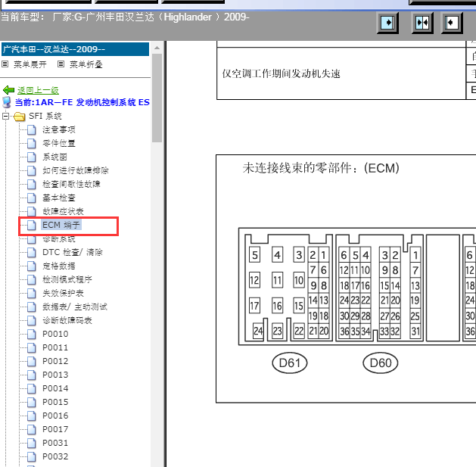Click the computer icon beside 当前:1AR-FE
This screenshot has width=476, height=467.
tap(7, 103)
